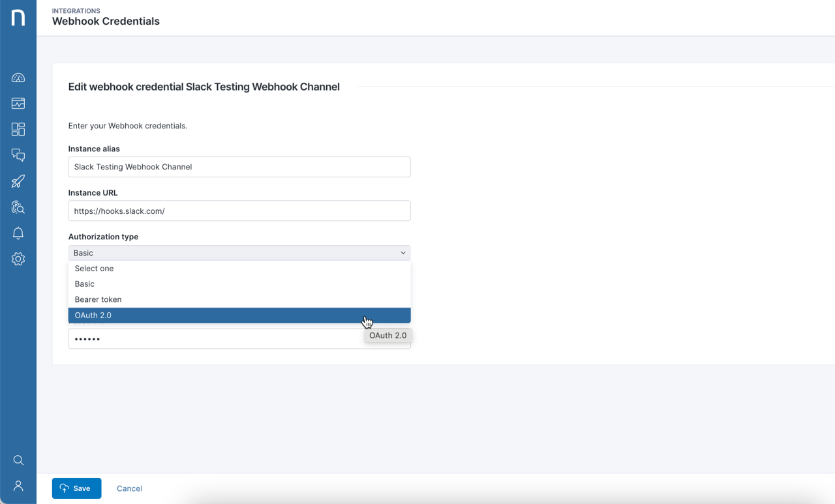Viewport: 835px width, 504px height.
Task: Click the Webhook Credentials page title
Action: [106, 21]
